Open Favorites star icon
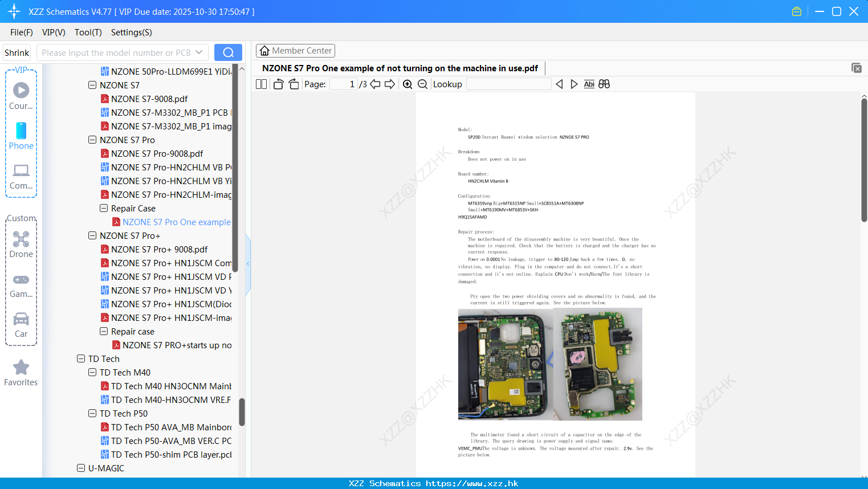868x489 pixels. point(21,373)
